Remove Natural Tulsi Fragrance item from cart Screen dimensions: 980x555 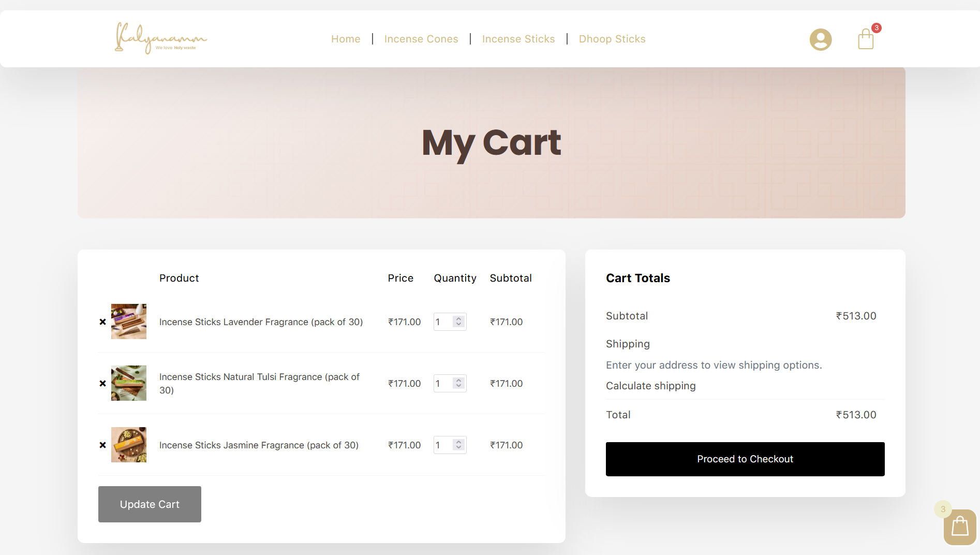coord(102,384)
